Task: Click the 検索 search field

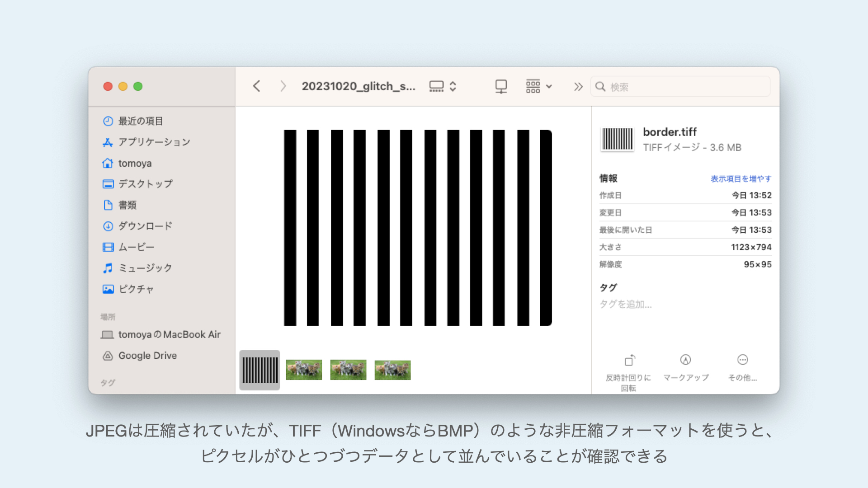Action: pos(680,87)
